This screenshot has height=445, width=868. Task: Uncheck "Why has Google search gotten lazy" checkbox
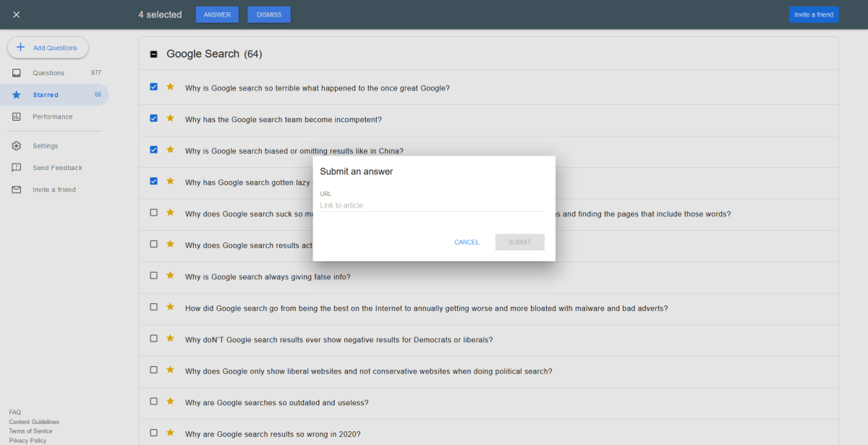pos(153,181)
